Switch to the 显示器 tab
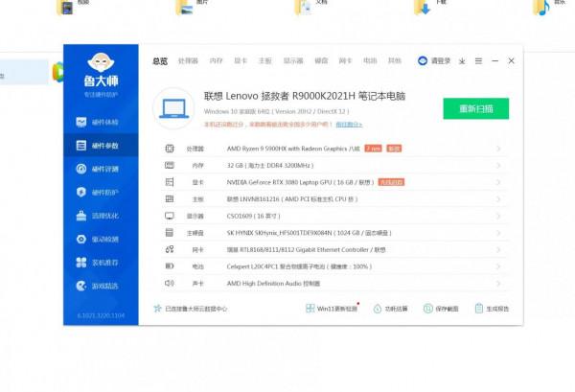Viewport: 575px width, 392px height. point(293,61)
